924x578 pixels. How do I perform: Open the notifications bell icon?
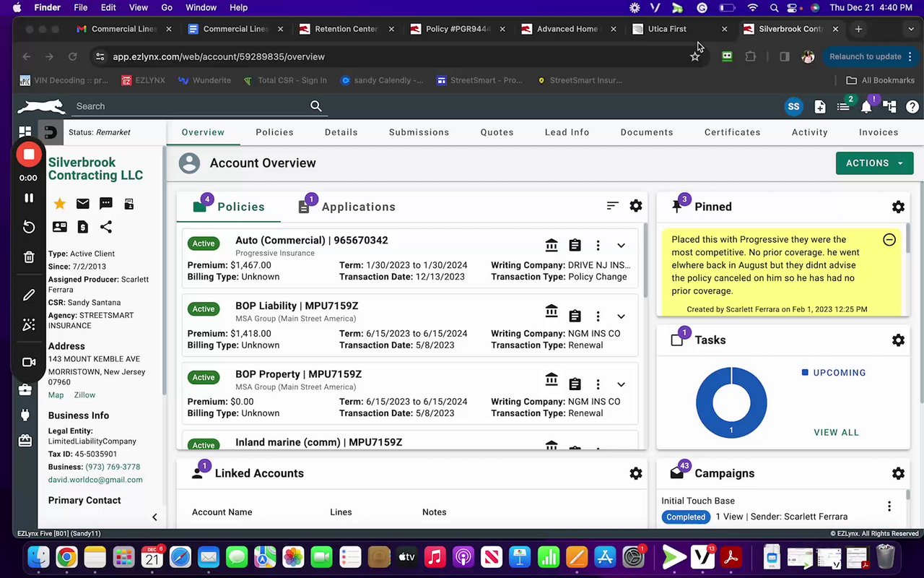(866, 107)
